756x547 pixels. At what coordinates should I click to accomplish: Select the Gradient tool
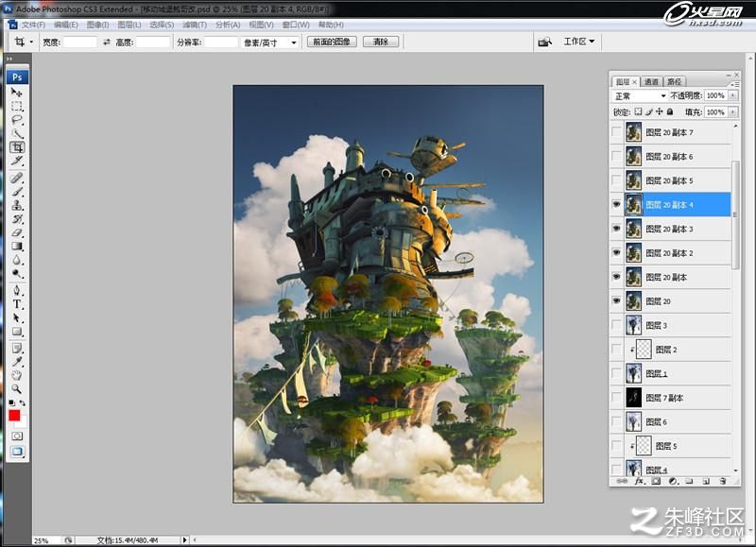click(x=17, y=247)
